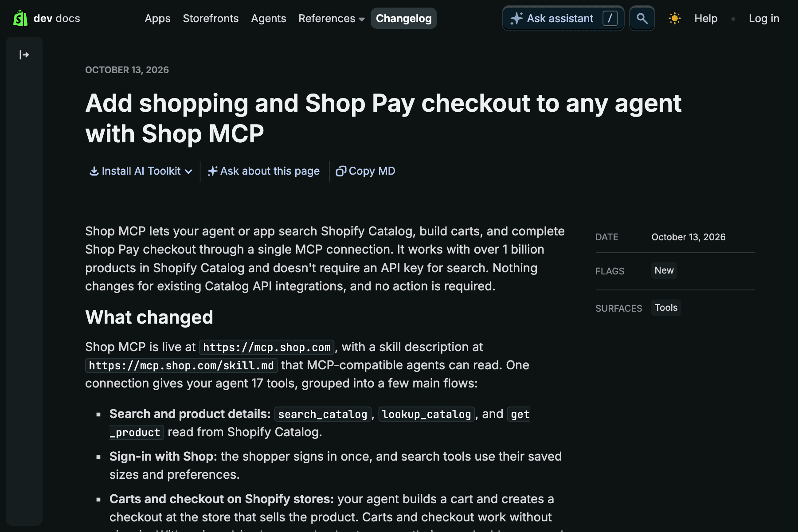
Task: Click Ask about this page
Action: click(x=264, y=171)
